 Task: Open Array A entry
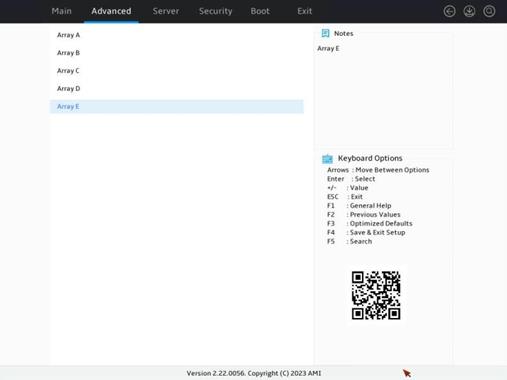pyautogui.click(x=177, y=35)
